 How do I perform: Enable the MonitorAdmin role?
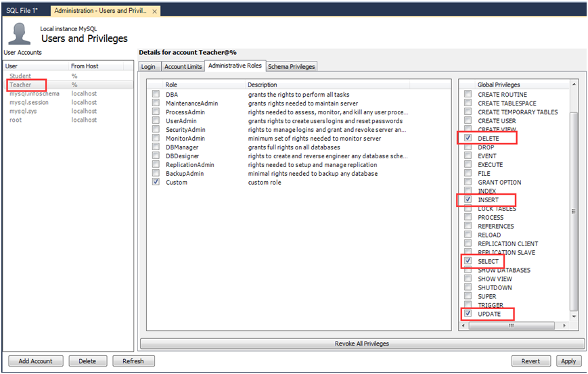pos(156,137)
